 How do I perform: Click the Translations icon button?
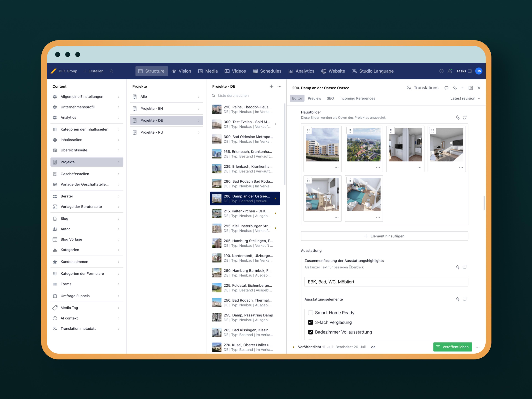point(408,88)
